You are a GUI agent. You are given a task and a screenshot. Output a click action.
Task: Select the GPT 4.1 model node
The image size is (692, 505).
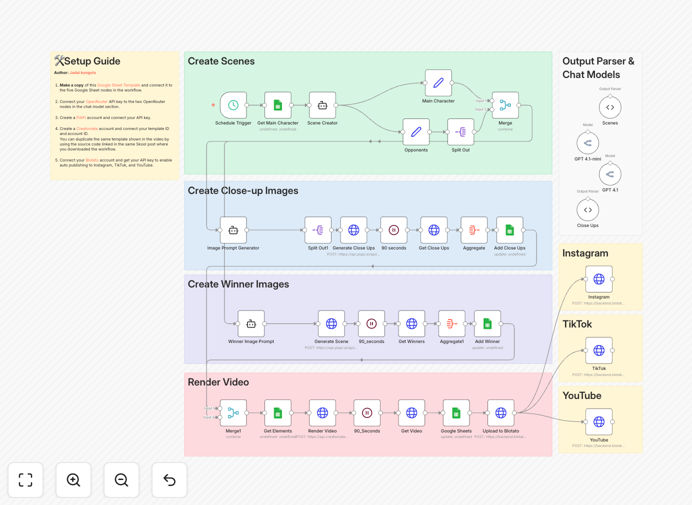pos(610,174)
